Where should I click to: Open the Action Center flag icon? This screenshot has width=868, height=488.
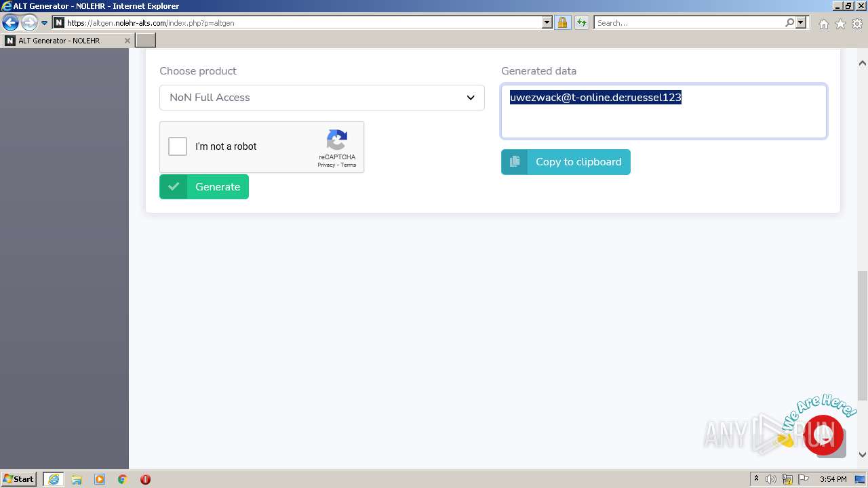coord(804,479)
